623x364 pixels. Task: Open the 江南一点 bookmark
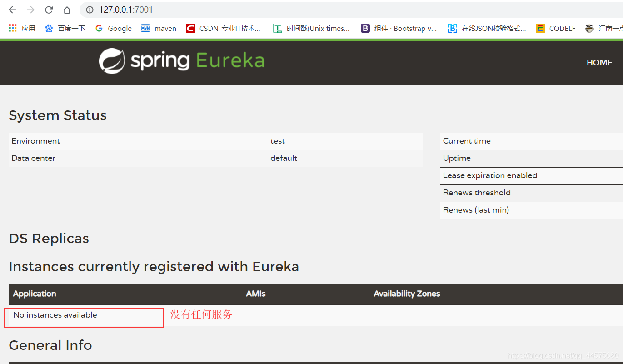604,28
